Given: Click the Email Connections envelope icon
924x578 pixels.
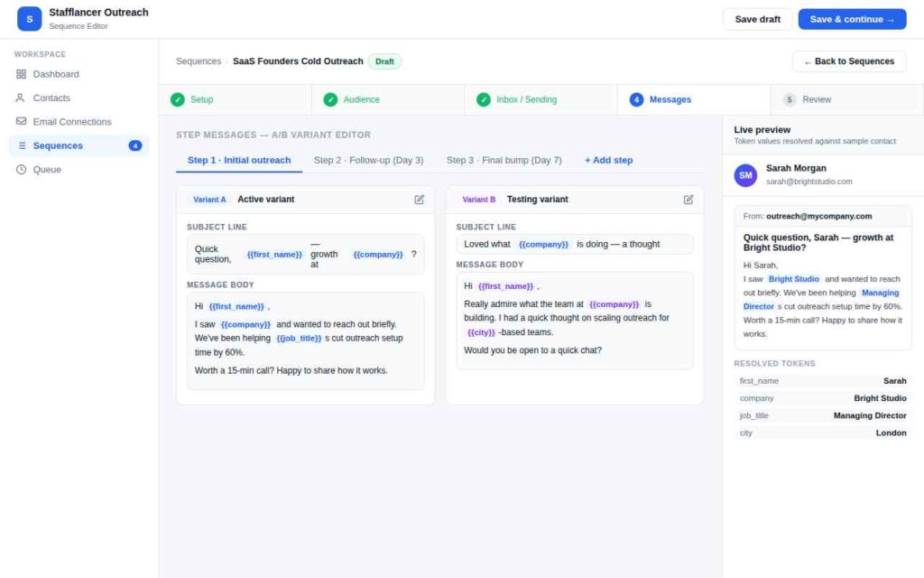Looking at the screenshot, I should [22, 122].
